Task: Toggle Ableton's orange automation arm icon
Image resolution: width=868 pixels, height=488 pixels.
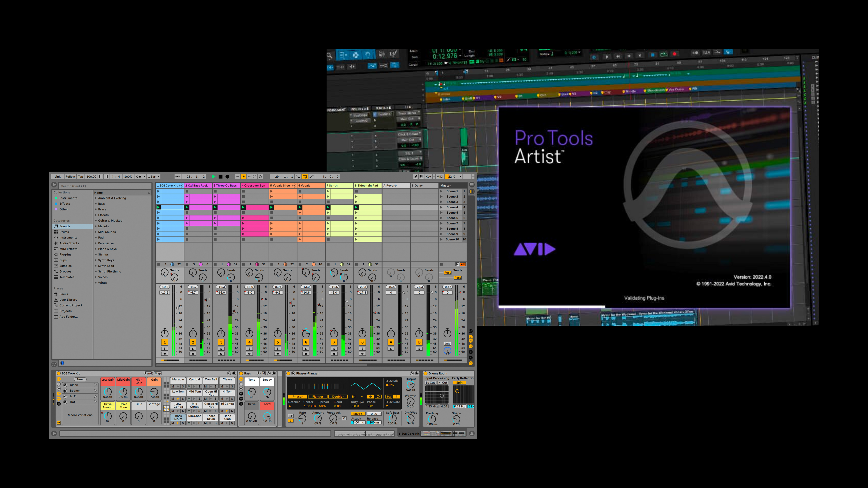Action: [x=243, y=177]
